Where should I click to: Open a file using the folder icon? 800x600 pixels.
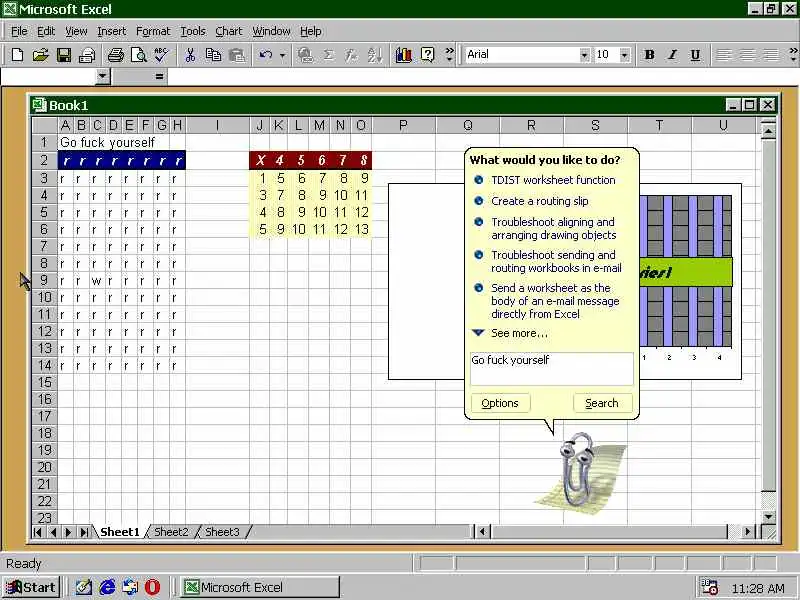point(40,55)
